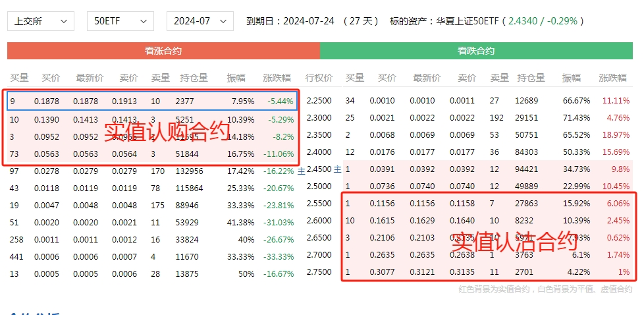Click put open interest 8232

pos(523,221)
